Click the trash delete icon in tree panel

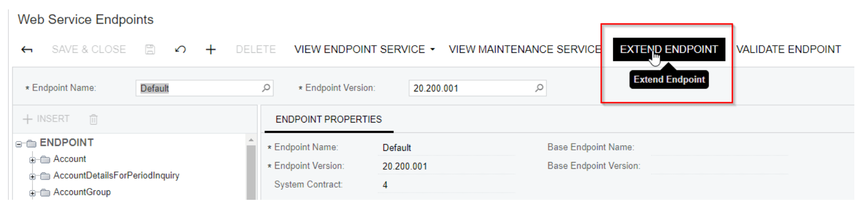pos(94,119)
